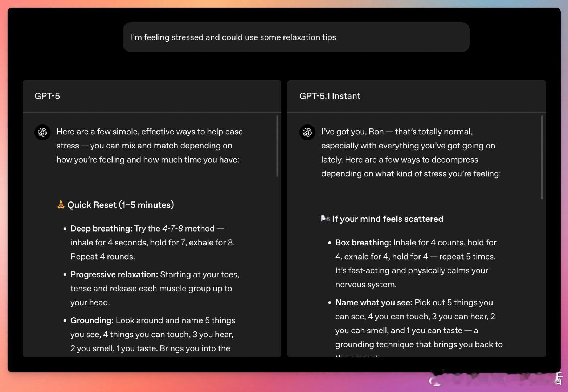Viewport: 568px width, 392px height.
Task: Click the ChatGPT logo in GPT-5 panel
Action: [42, 132]
